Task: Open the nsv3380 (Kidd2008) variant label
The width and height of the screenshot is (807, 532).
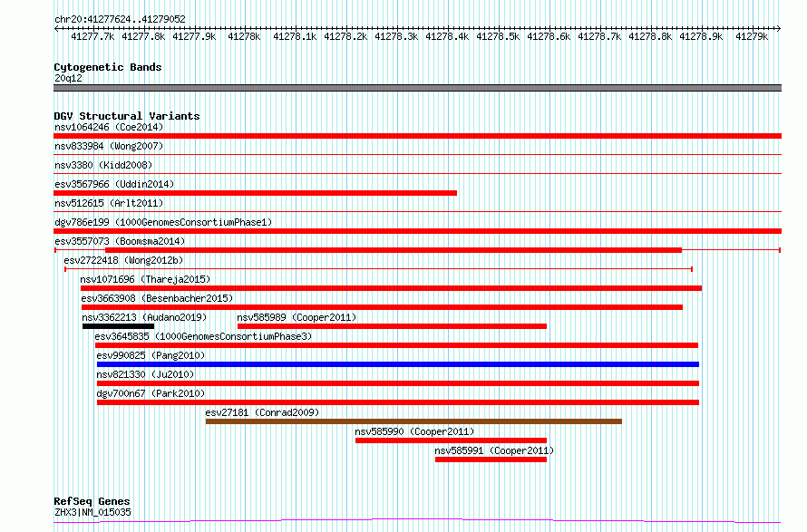Action: (103, 165)
